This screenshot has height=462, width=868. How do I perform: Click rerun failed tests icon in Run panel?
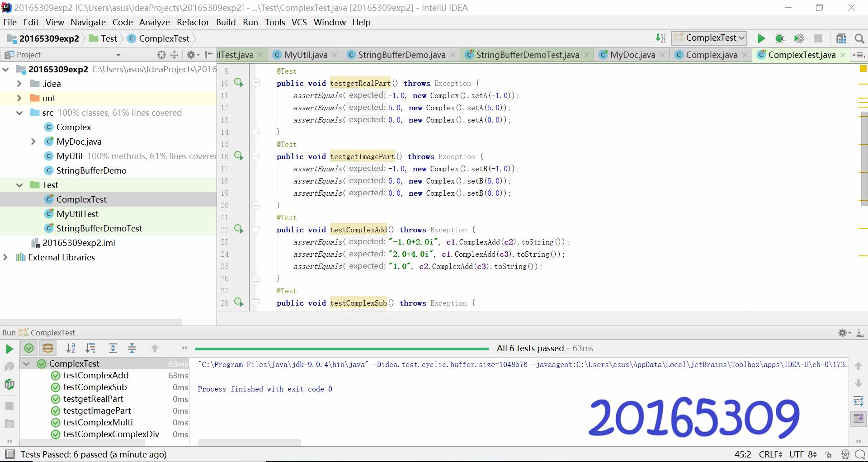click(9, 367)
